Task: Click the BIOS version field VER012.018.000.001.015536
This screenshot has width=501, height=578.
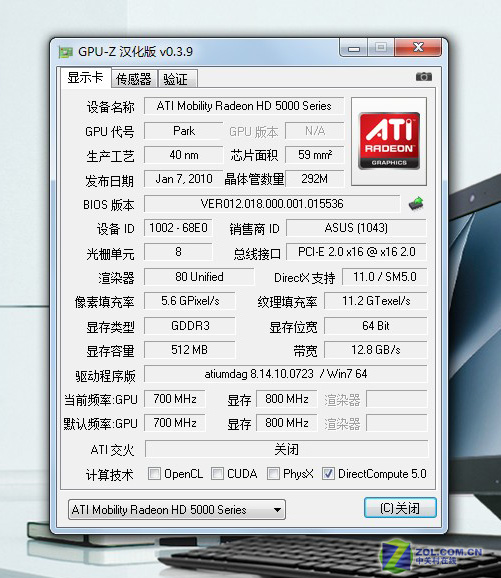Action: point(272,203)
